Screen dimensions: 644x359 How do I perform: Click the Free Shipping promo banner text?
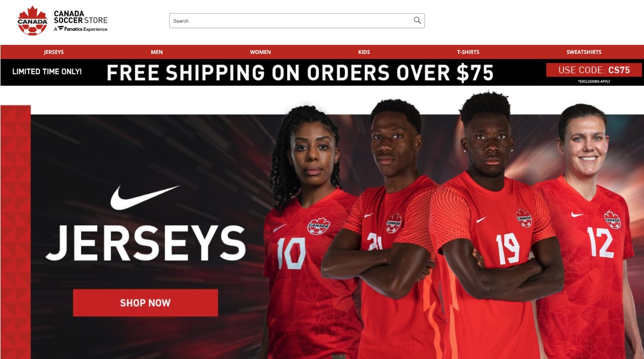300,73
